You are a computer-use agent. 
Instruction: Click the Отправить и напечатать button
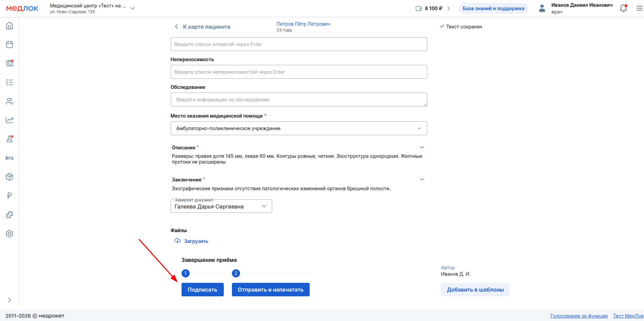pos(270,290)
